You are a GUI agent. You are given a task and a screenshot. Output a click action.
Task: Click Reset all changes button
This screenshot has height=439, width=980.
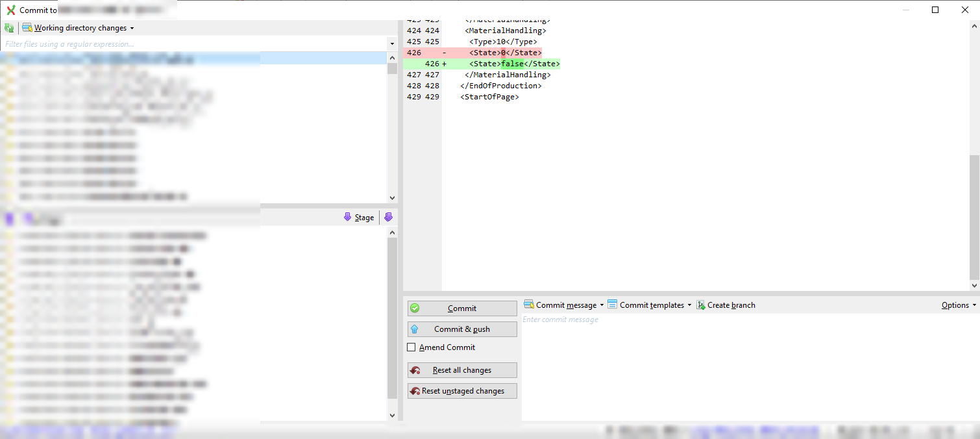pyautogui.click(x=462, y=370)
